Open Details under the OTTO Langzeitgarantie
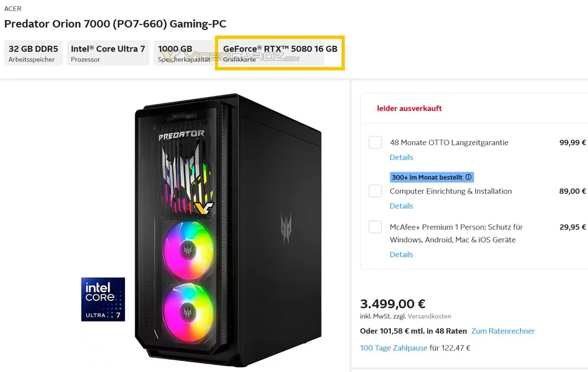 (401, 157)
